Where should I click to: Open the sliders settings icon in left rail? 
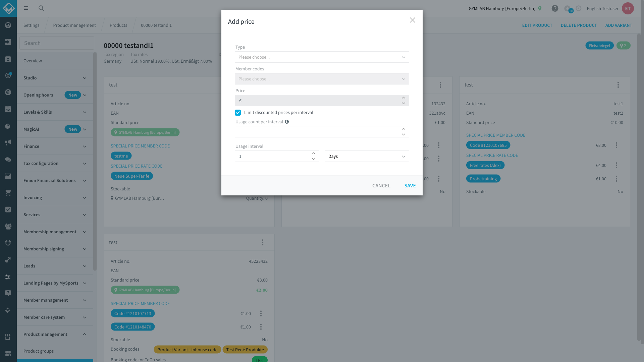8,277
